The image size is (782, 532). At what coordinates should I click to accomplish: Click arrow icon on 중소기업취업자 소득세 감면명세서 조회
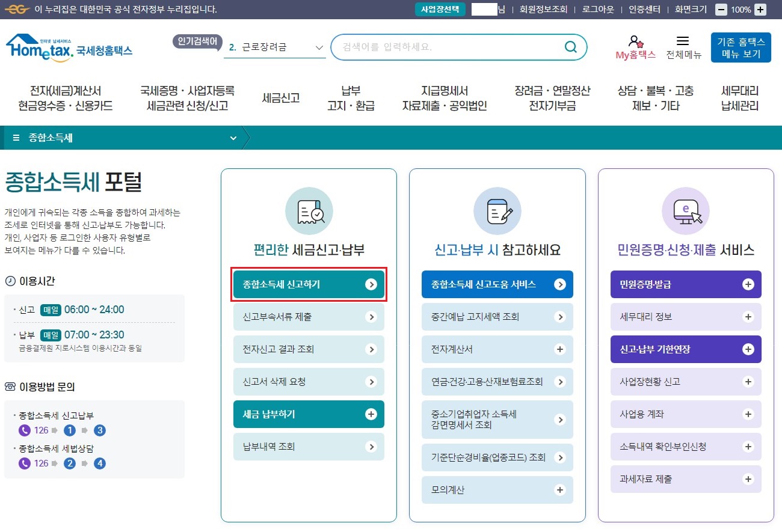point(560,420)
